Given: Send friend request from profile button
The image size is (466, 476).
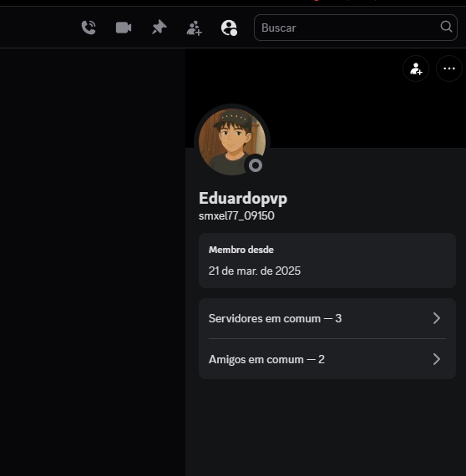Looking at the screenshot, I should pyautogui.click(x=416, y=68).
